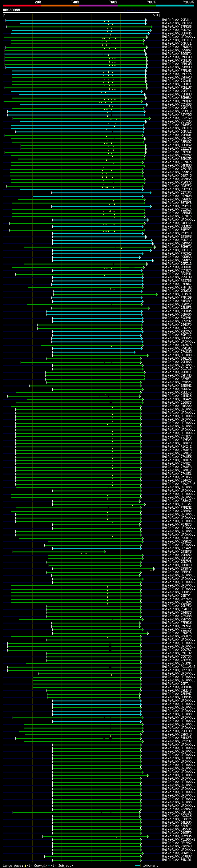Open hit UniRef100_A5HLW8

[177, 57]
